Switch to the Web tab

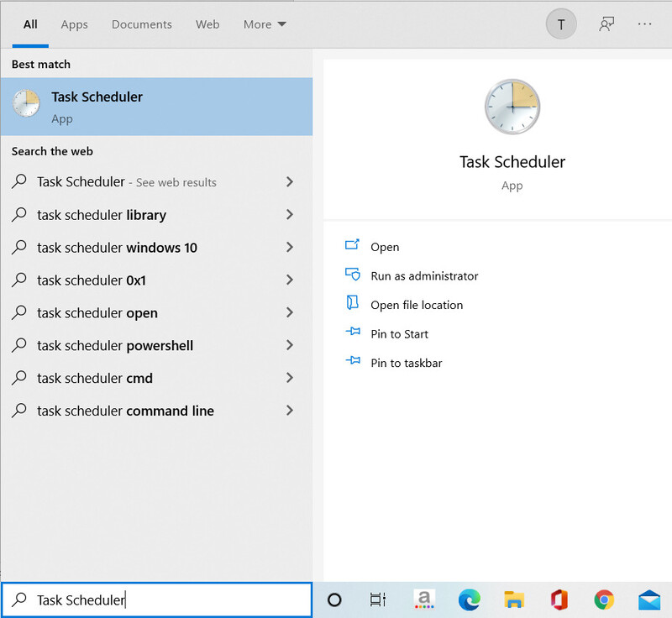[207, 24]
